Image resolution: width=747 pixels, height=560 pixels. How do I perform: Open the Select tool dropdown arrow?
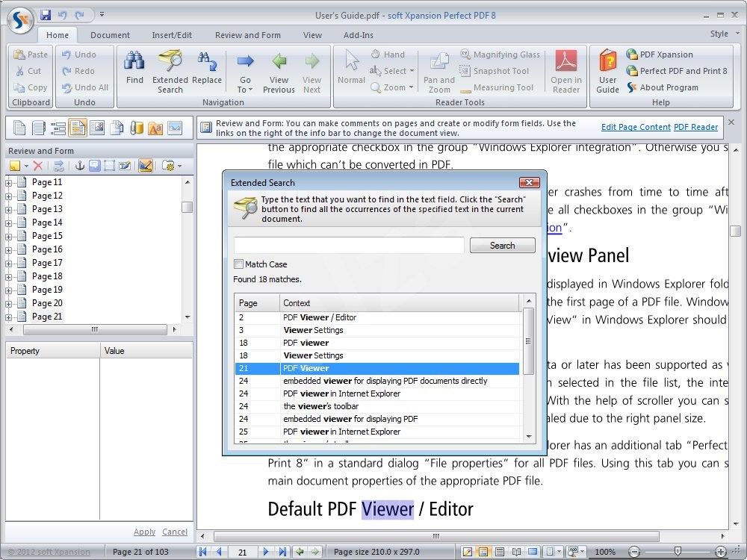point(412,71)
